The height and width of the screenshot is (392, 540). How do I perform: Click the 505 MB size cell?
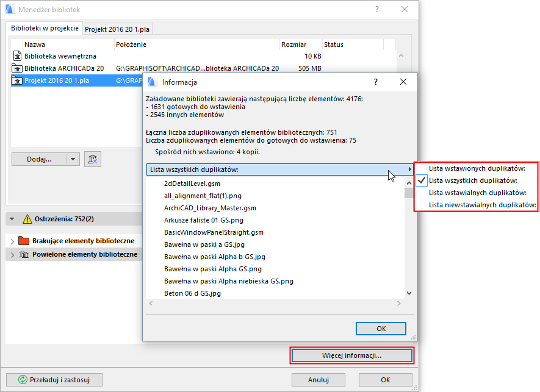click(x=309, y=68)
